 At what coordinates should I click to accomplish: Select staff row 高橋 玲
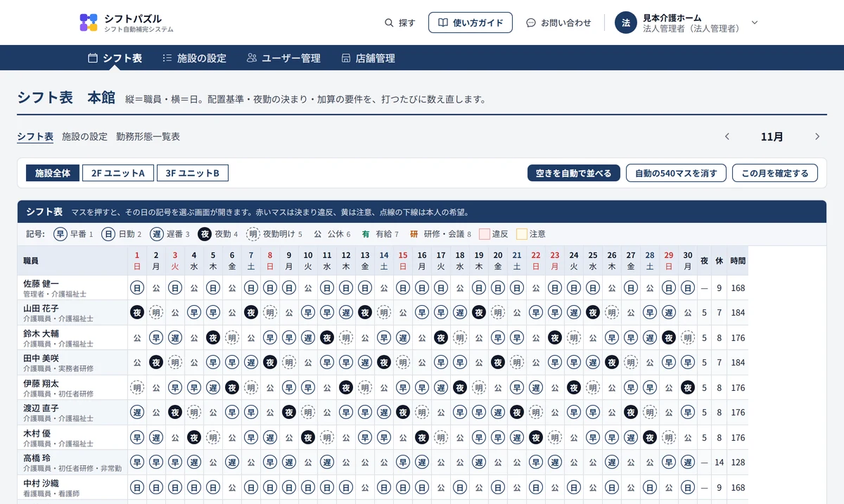(72, 463)
